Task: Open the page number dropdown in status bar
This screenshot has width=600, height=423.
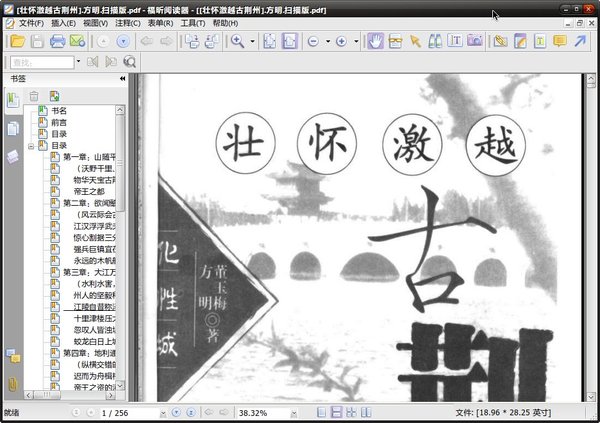Action: [163, 413]
